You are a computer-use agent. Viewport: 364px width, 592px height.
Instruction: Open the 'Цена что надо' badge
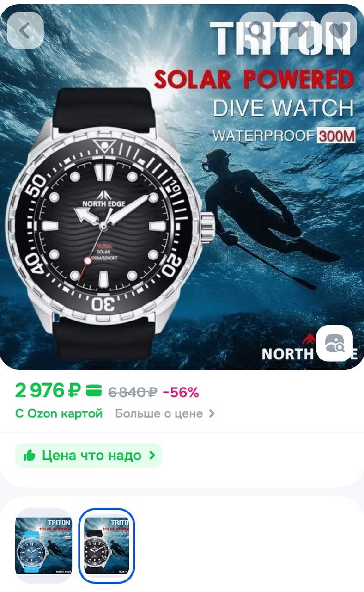[x=89, y=456]
